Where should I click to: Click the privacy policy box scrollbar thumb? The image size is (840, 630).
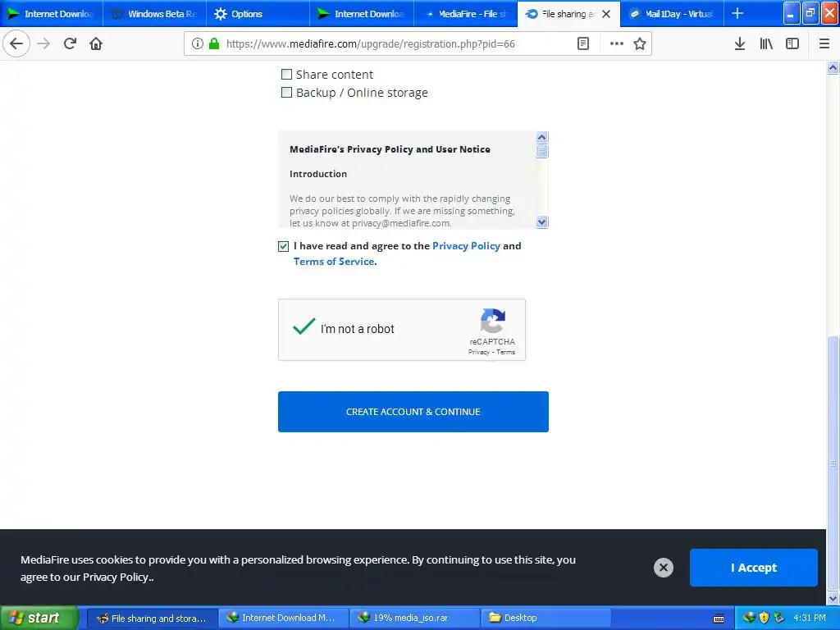pyautogui.click(x=541, y=152)
